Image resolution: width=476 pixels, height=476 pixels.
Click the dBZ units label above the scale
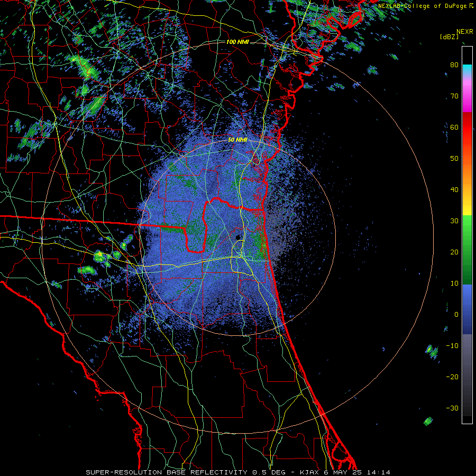[x=449, y=36]
